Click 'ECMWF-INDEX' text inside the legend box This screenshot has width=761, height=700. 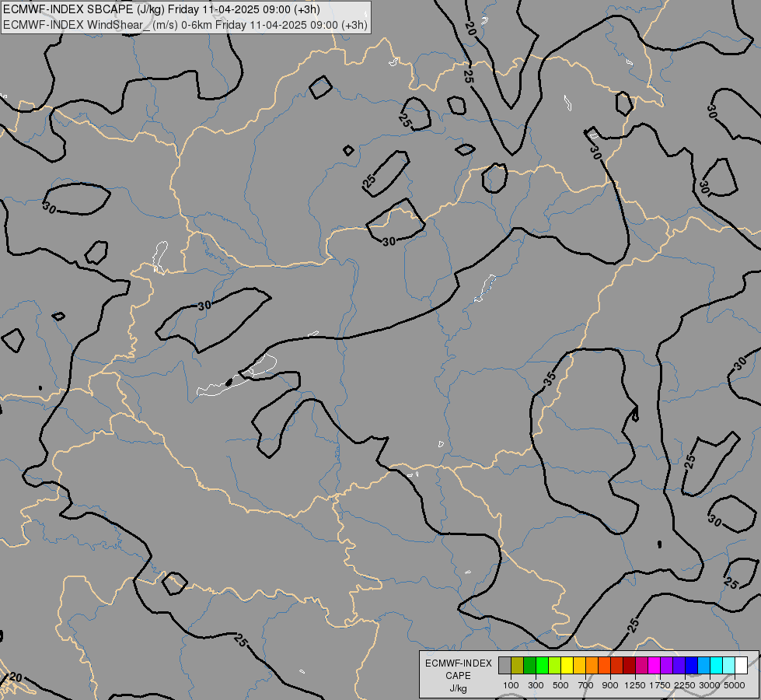point(458,663)
